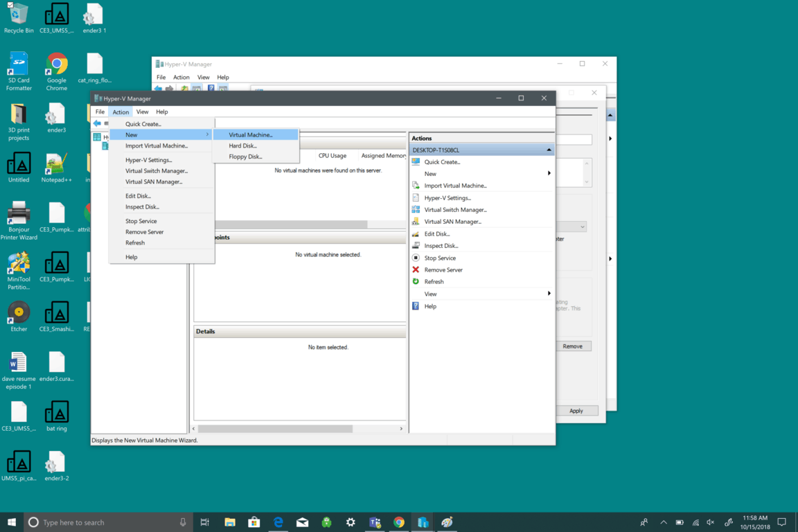798x532 pixels.
Task: Click the red Remove Server icon
Action: 416,270
